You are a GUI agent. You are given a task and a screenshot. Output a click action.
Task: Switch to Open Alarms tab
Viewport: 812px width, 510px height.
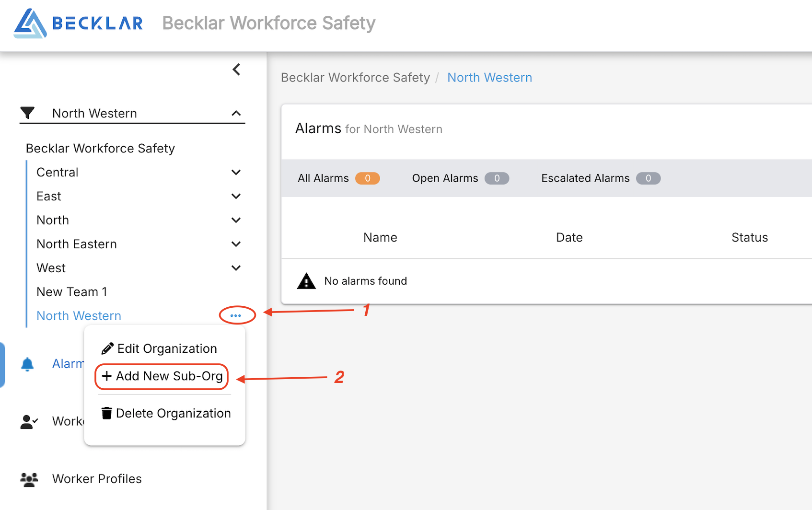[x=460, y=178]
